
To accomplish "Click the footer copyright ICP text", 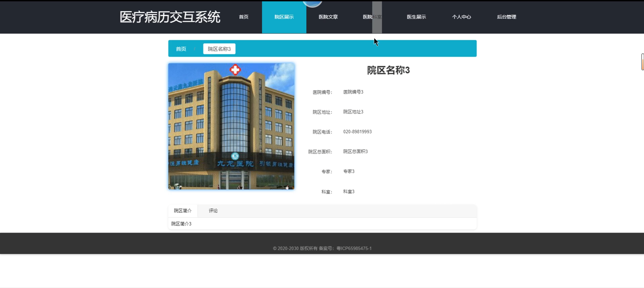I will click(322, 248).
